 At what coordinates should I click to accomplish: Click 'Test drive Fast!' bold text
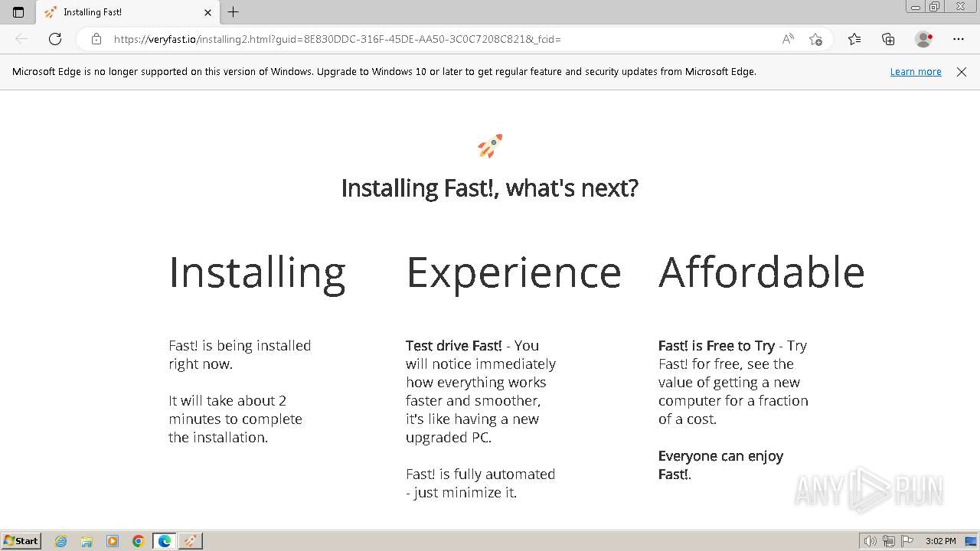pos(454,346)
